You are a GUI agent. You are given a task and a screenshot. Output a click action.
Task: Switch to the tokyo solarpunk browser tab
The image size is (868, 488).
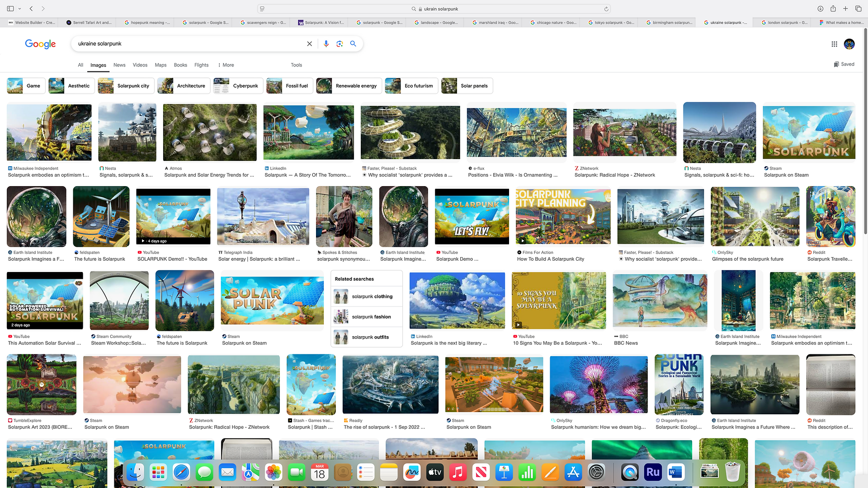click(x=610, y=23)
